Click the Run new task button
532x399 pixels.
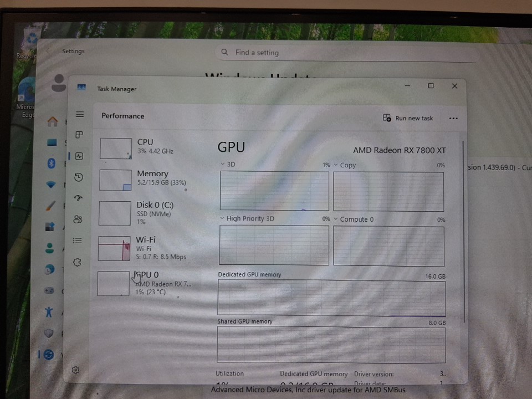coord(408,118)
